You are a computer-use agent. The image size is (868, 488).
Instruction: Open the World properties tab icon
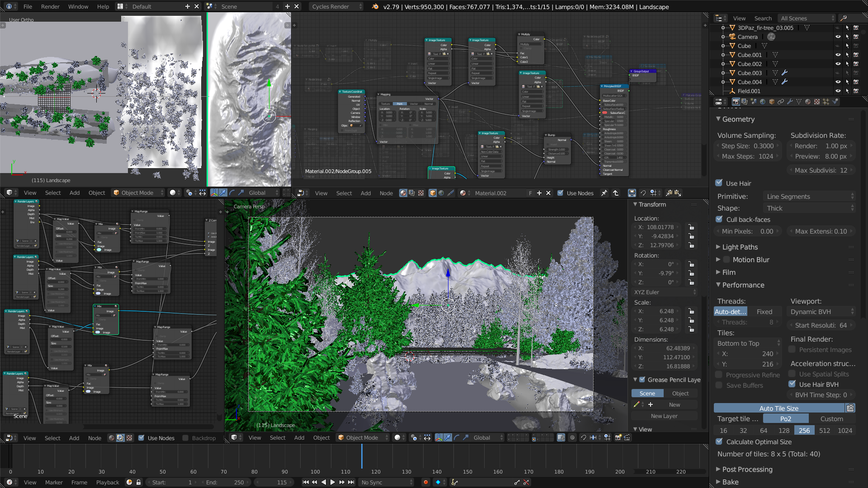[763, 102]
